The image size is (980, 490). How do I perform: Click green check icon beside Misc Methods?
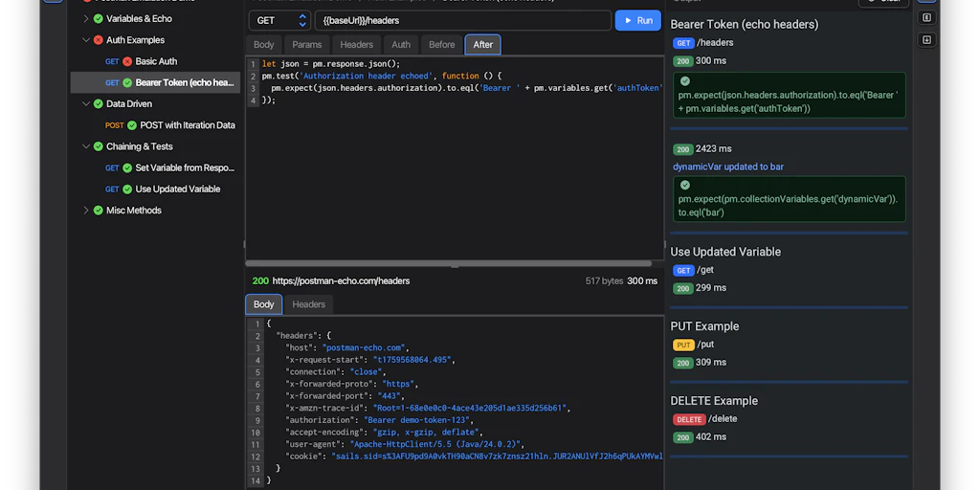98,211
